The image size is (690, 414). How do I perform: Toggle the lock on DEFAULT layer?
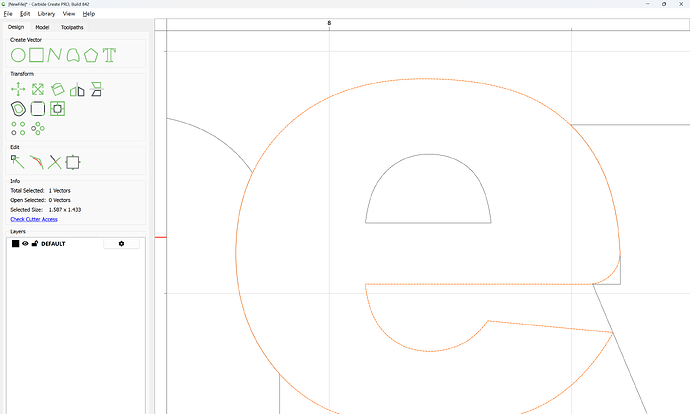pyautogui.click(x=35, y=244)
